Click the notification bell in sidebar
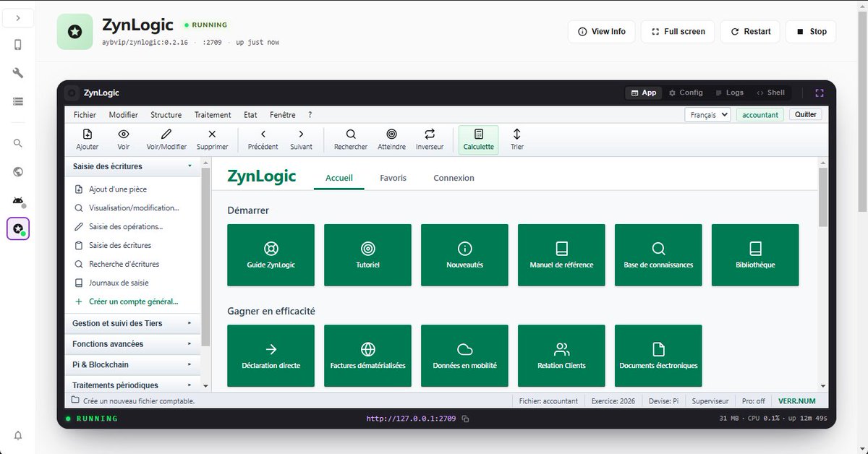 pyautogui.click(x=18, y=435)
